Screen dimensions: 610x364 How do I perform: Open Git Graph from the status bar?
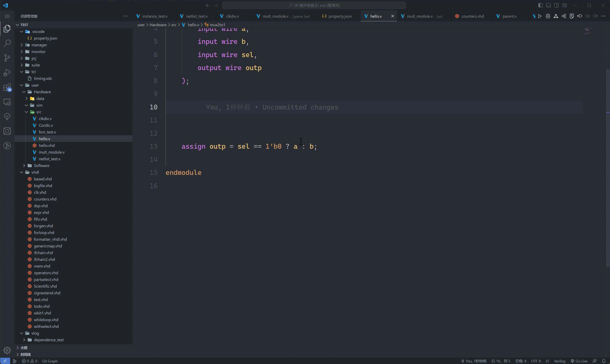click(50, 361)
